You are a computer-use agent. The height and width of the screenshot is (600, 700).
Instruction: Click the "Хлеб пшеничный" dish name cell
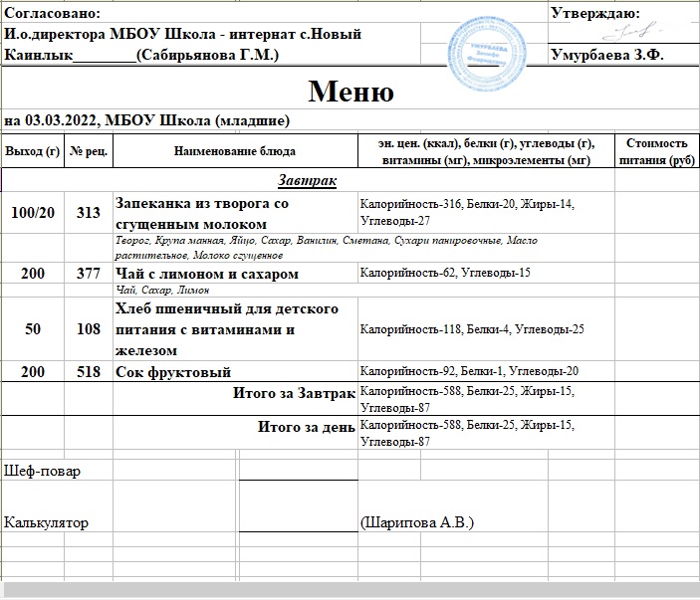229,329
